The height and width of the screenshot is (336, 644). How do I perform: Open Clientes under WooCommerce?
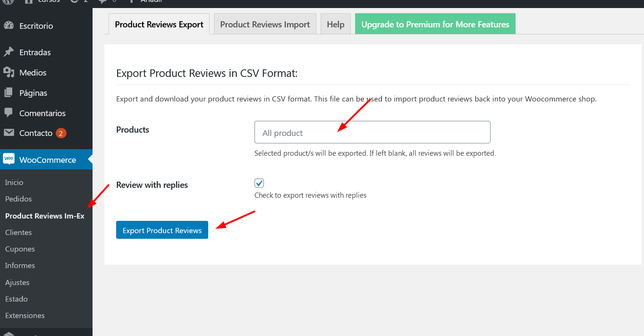coord(18,232)
